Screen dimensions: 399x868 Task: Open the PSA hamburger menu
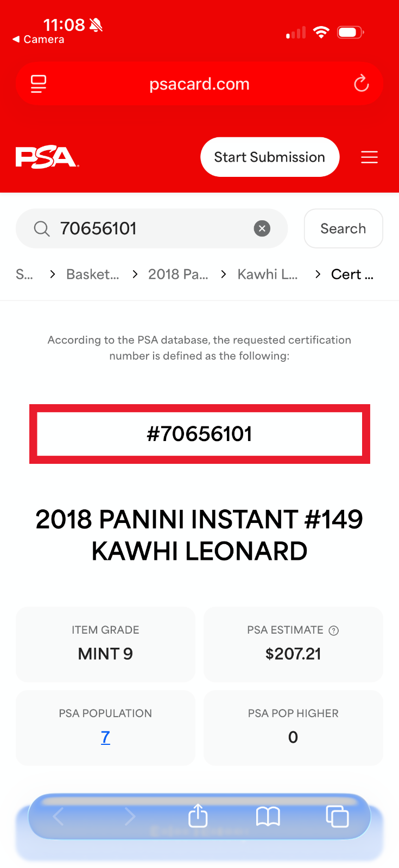tap(369, 157)
